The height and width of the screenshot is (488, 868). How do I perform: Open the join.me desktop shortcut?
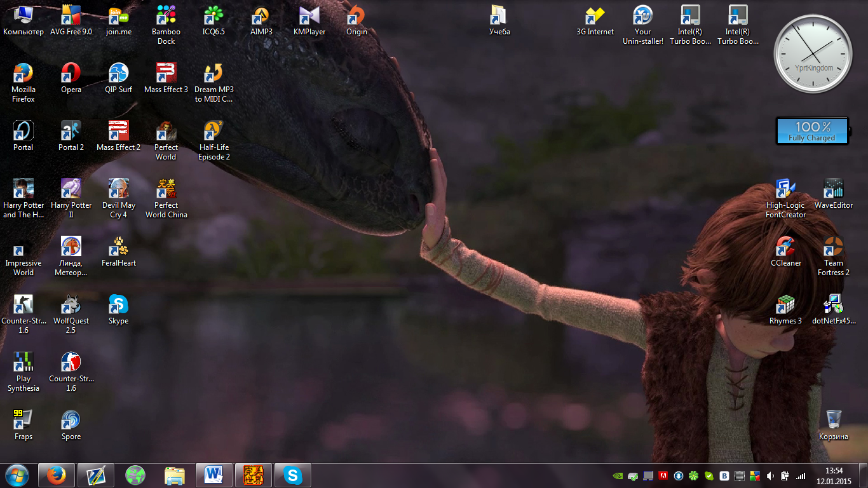[x=119, y=20]
